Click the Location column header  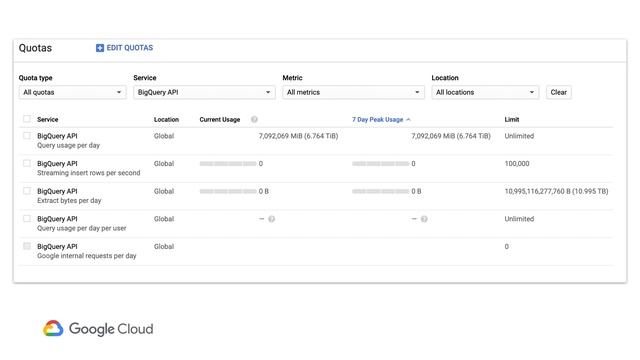point(166,120)
